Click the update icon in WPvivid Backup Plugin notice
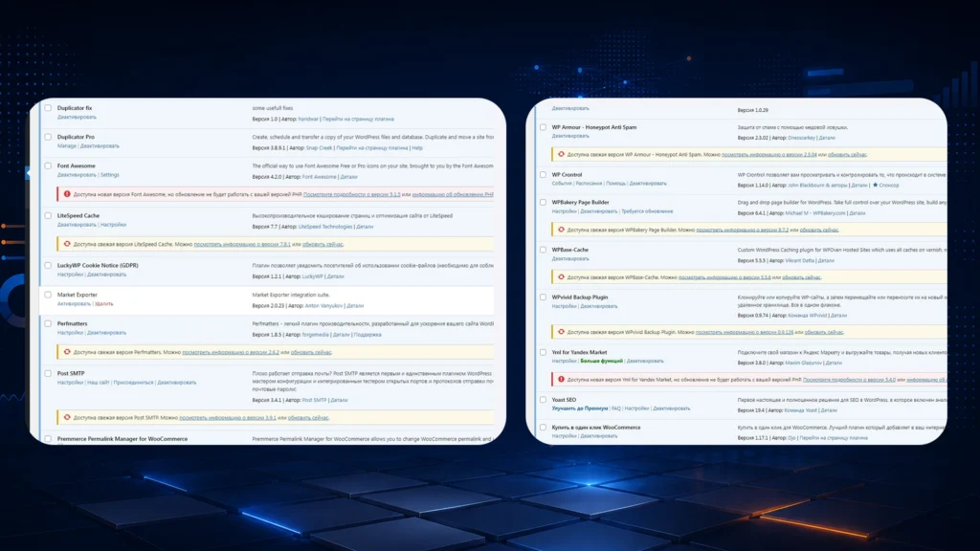This screenshot has width=980, height=551. pyautogui.click(x=561, y=332)
